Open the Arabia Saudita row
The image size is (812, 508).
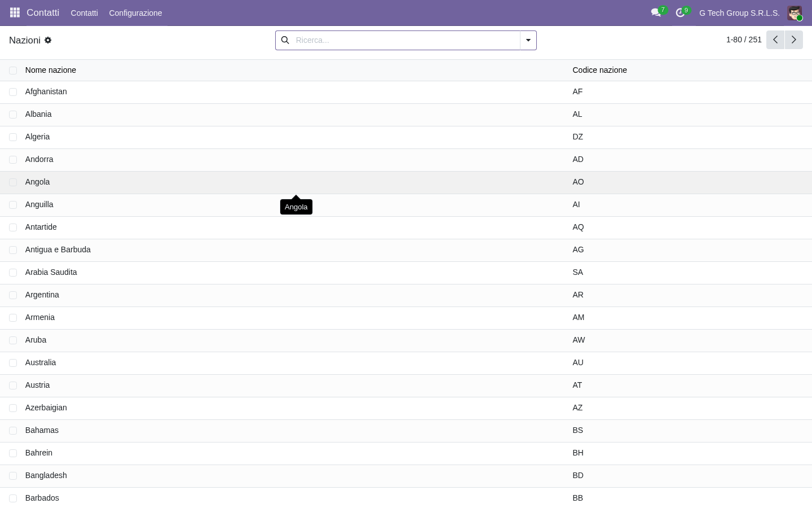point(406,273)
